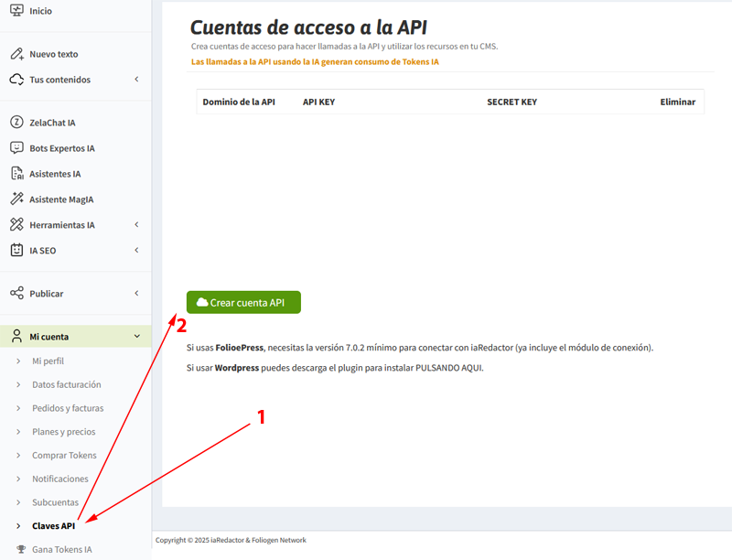This screenshot has height=560, width=732.
Task: Click the Herramientas IA tools icon
Action: 16,224
